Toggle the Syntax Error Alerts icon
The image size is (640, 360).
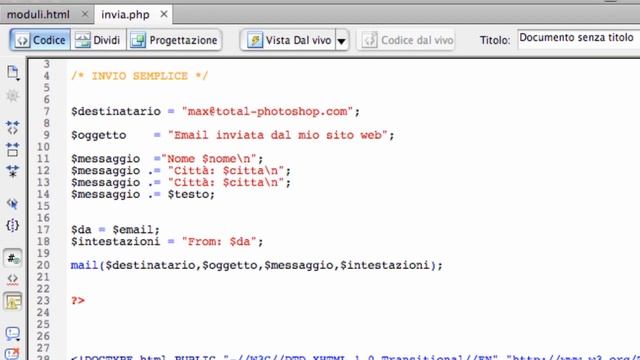tap(13, 302)
